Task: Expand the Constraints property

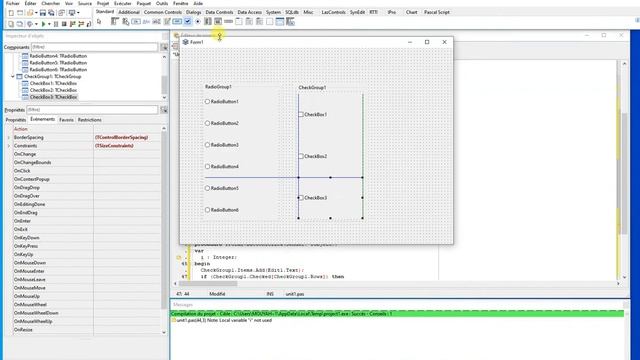Action: pyautogui.click(x=9, y=146)
